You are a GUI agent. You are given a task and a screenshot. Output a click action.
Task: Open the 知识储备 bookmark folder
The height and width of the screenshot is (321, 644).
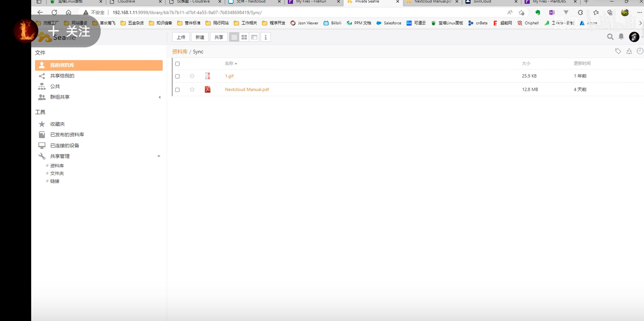(160, 23)
